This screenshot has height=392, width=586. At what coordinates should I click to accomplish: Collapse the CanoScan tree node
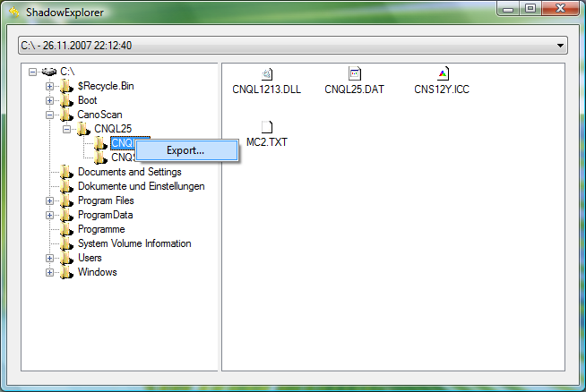click(49, 115)
